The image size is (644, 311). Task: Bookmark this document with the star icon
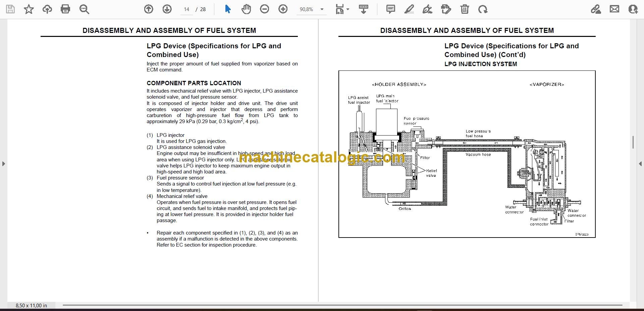[29, 9]
